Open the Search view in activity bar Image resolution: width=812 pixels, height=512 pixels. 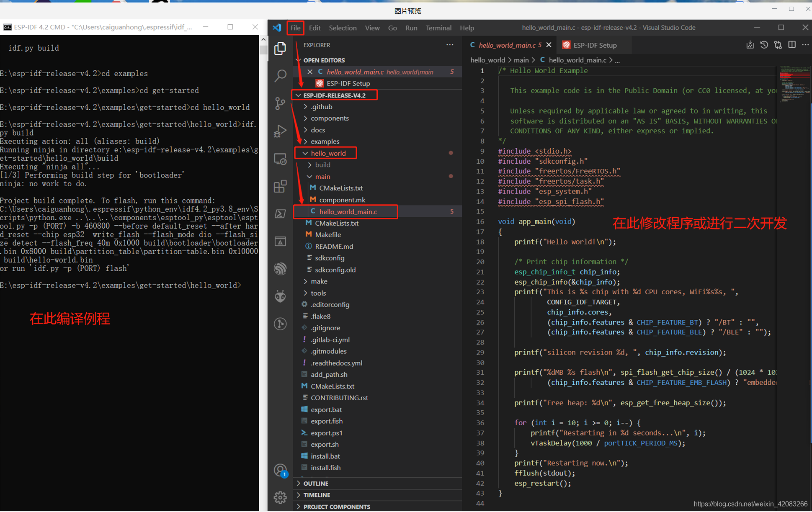click(x=280, y=76)
